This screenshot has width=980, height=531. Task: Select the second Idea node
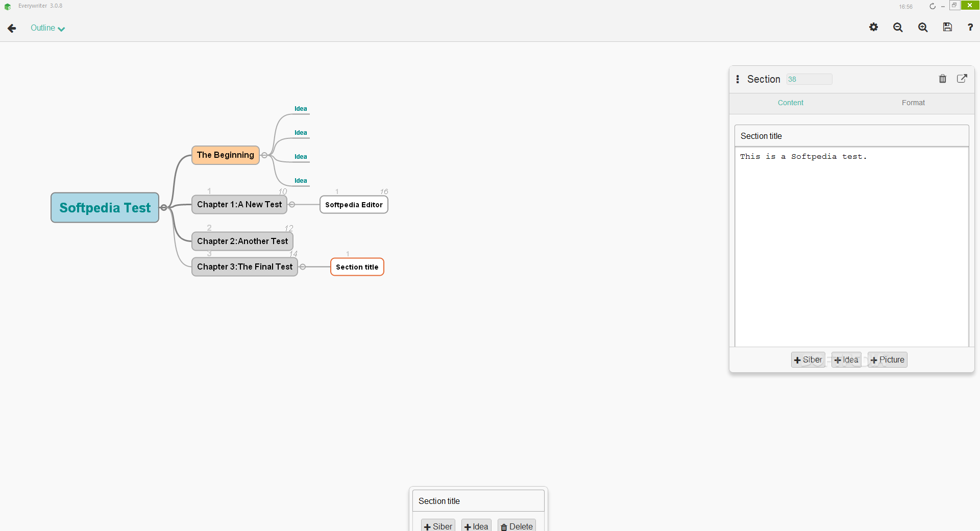point(301,133)
